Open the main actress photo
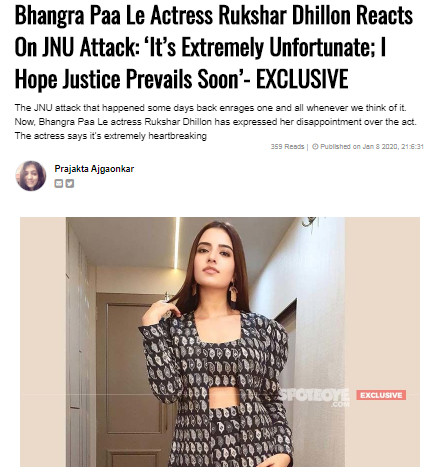This screenshot has height=474, width=430. [220, 342]
